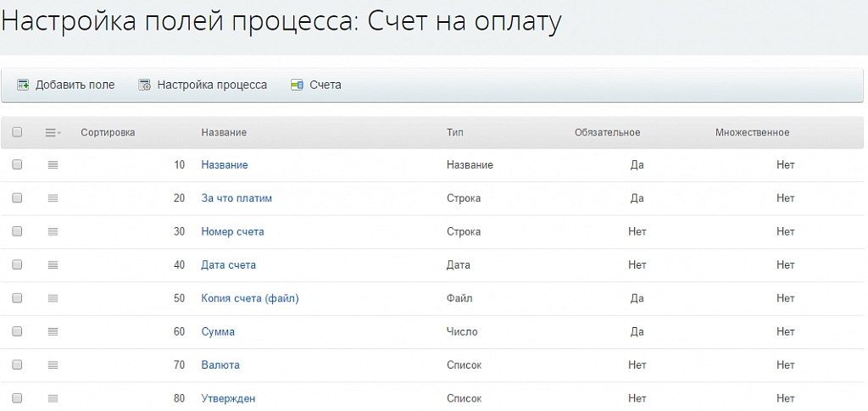
Task: Click sort value 80 in the Утвержден row
Action: [x=179, y=398]
